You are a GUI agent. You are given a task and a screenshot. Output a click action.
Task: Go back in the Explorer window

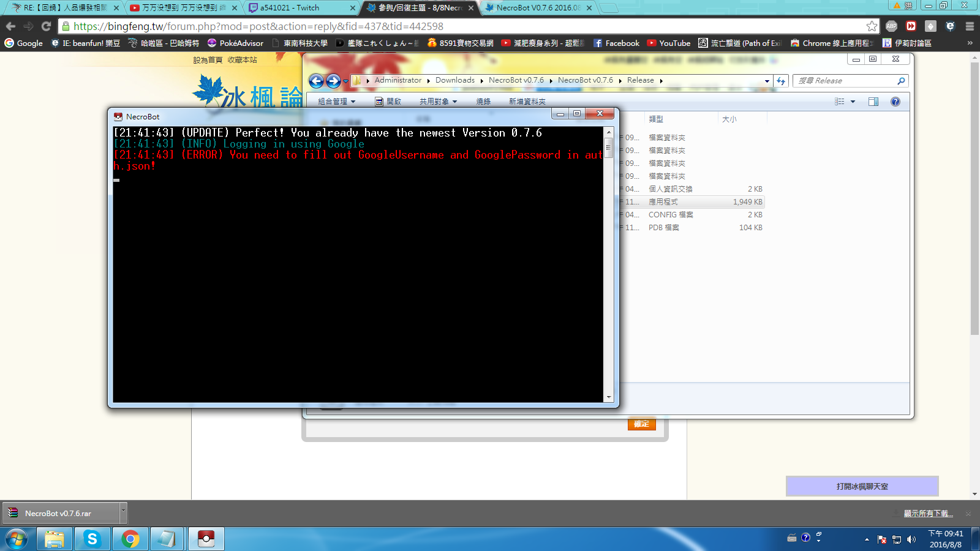pos(316,81)
